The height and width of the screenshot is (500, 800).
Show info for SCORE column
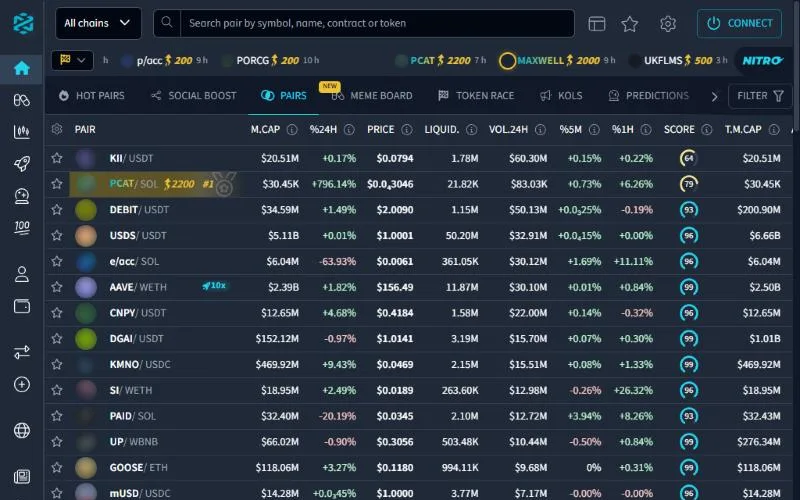point(707,130)
